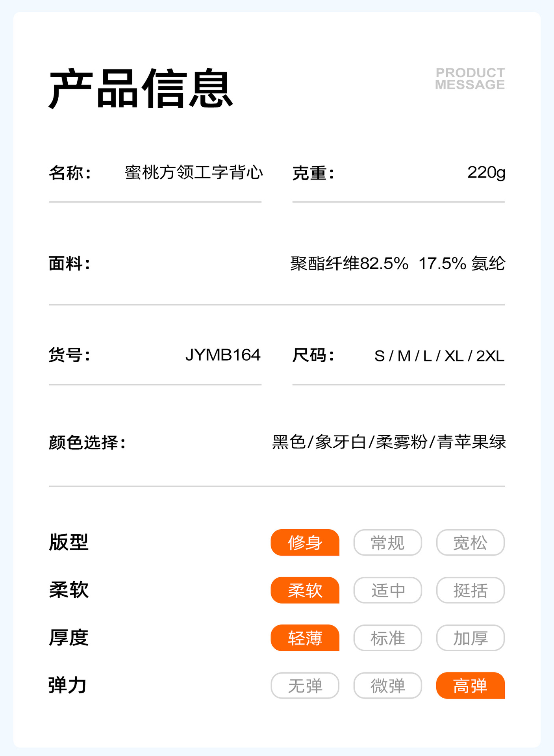This screenshot has height=756, width=554.
Task: Select the 挺括 softness option
Action: (x=470, y=590)
